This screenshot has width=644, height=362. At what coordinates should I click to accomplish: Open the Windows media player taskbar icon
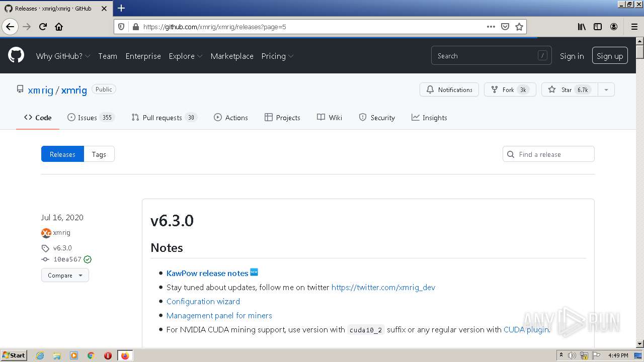74,355
